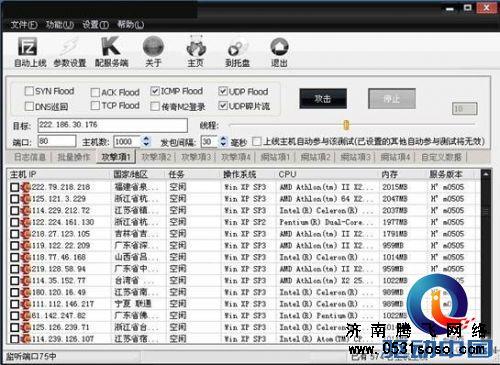
Task: Toggle the SYN Flood checkbox
Action: [29, 91]
